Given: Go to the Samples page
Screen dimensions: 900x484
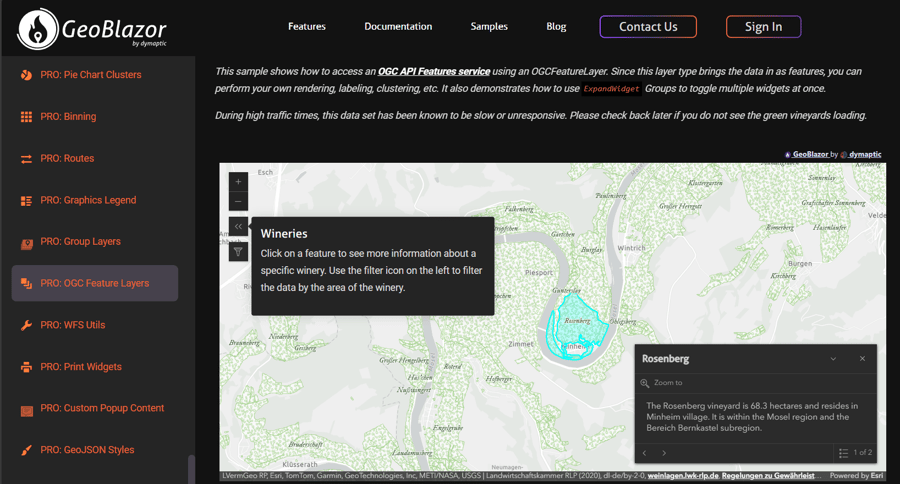Looking at the screenshot, I should click(x=489, y=27).
